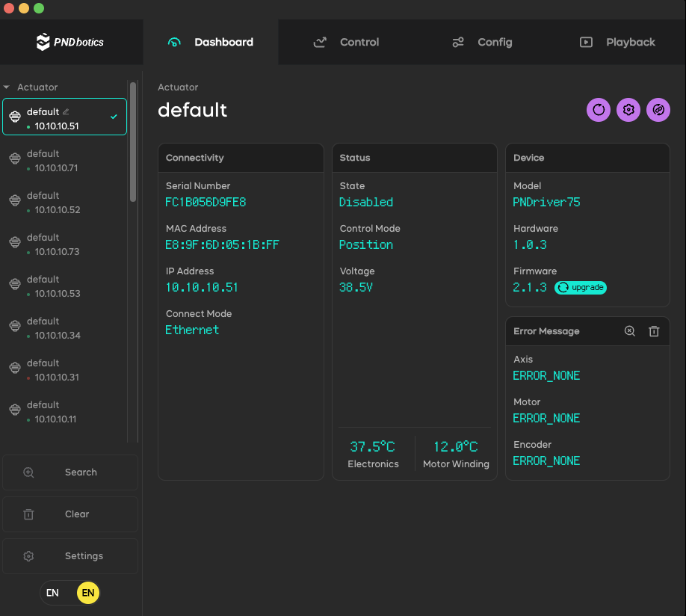Click the PNDbotics logo
This screenshot has width=686, height=616.
coord(70,42)
